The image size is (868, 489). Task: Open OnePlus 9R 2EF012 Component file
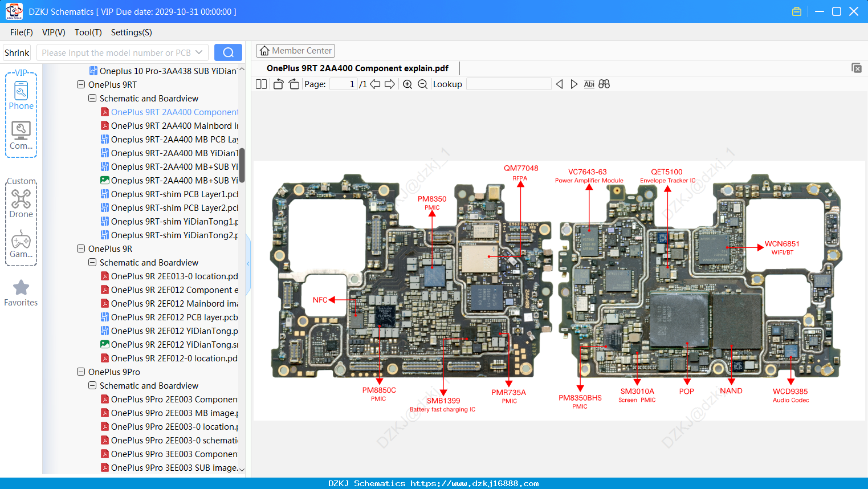pos(170,290)
